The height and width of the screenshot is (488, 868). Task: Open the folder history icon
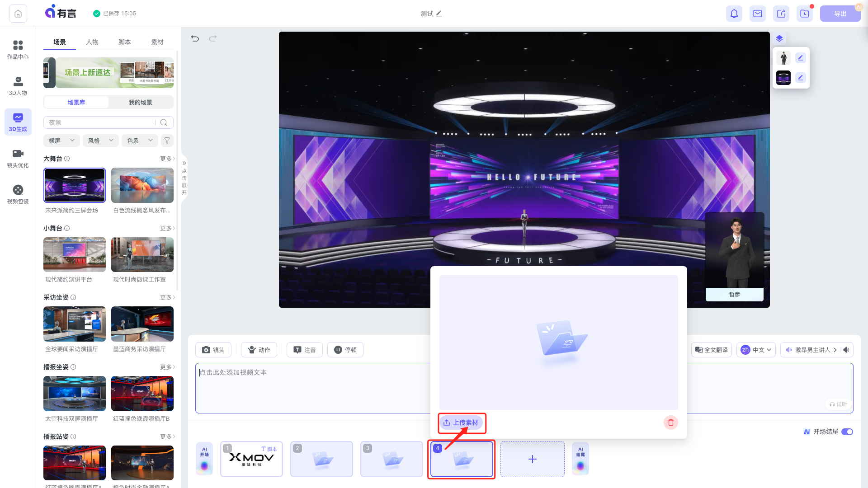805,14
